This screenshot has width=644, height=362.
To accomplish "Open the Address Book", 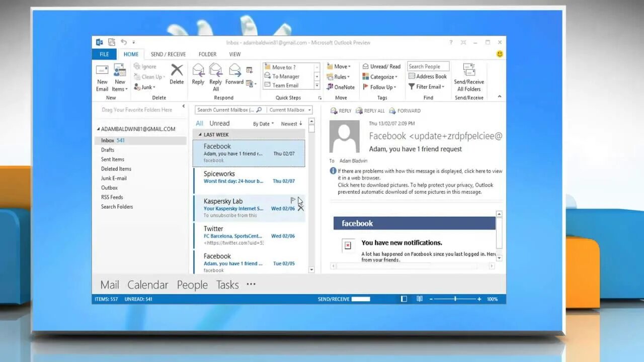I will tap(427, 76).
